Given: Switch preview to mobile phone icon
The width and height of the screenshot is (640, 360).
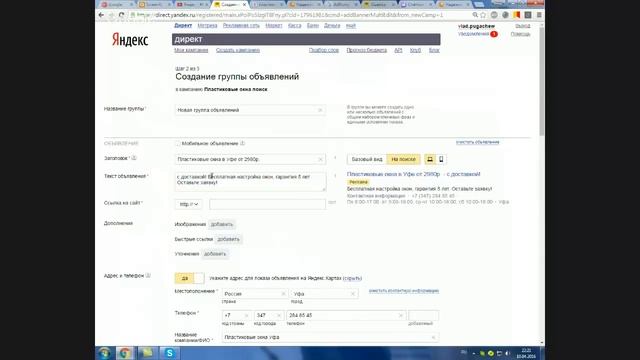Looking at the screenshot, I should click(x=441, y=159).
